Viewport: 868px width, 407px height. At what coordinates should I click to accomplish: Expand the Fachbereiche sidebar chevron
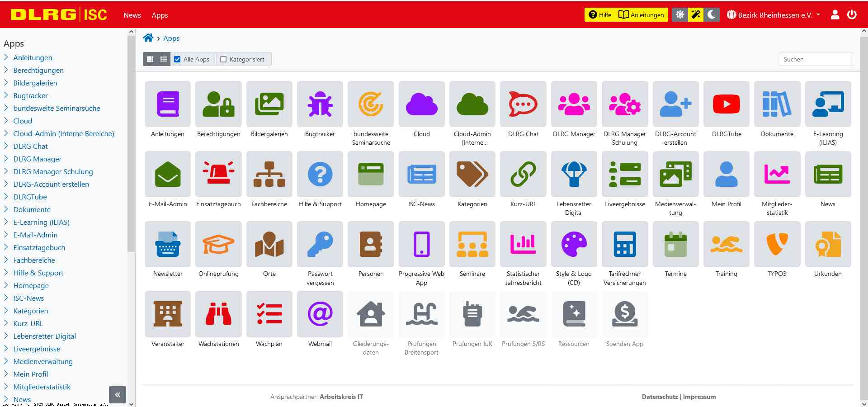6,260
